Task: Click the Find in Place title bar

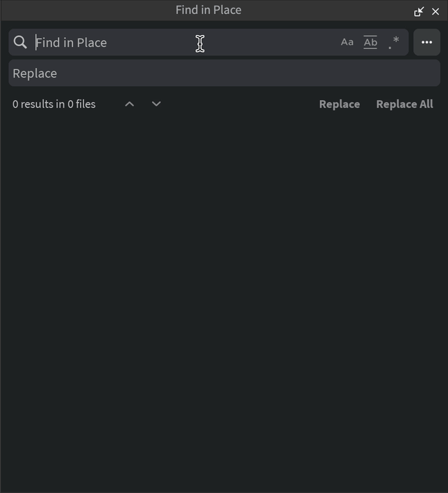Action: (208, 11)
